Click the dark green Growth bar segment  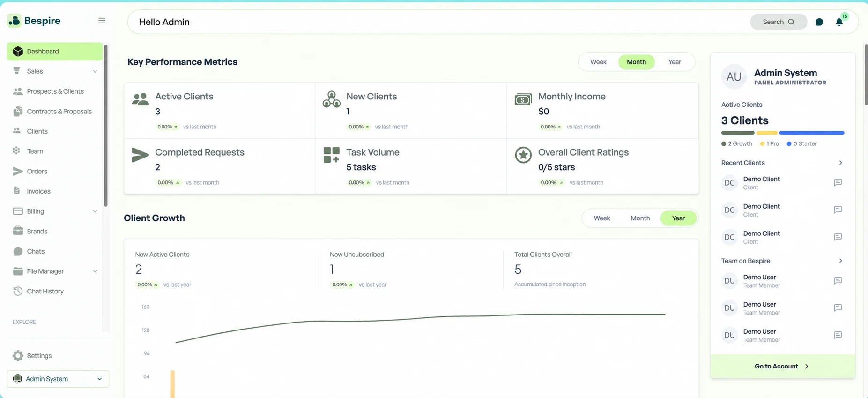click(738, 133)
